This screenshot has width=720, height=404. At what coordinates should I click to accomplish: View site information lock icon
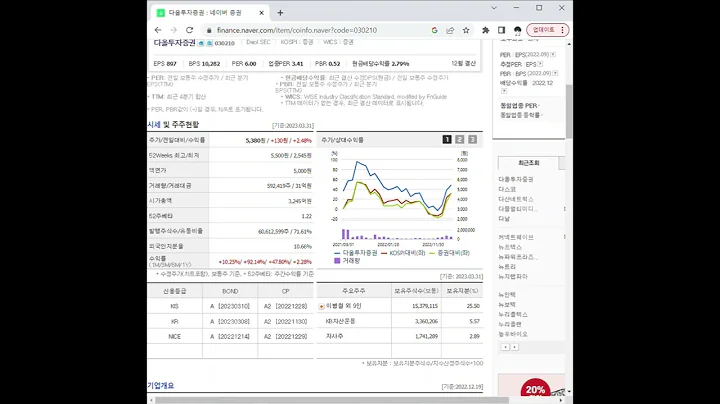209,30
